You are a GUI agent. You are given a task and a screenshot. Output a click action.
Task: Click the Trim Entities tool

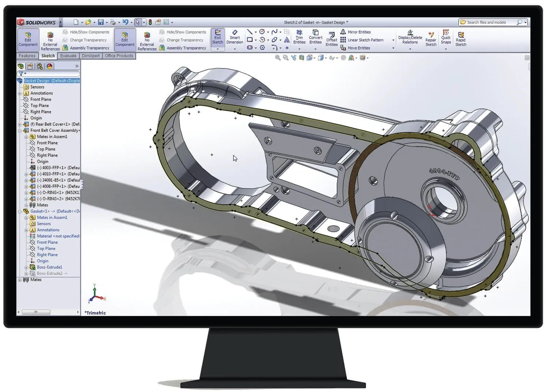pos(299,37)
